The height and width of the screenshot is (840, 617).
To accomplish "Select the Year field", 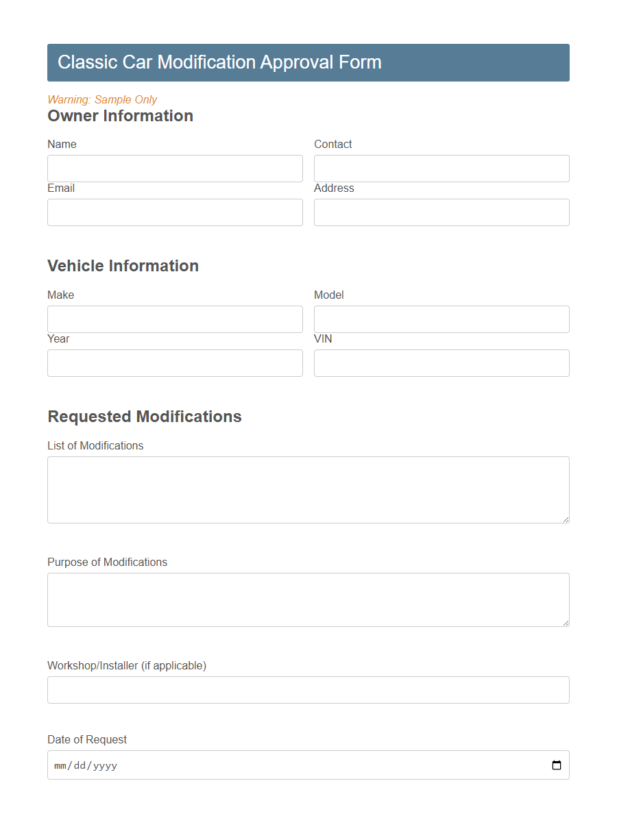I will [x=175, y=363].
